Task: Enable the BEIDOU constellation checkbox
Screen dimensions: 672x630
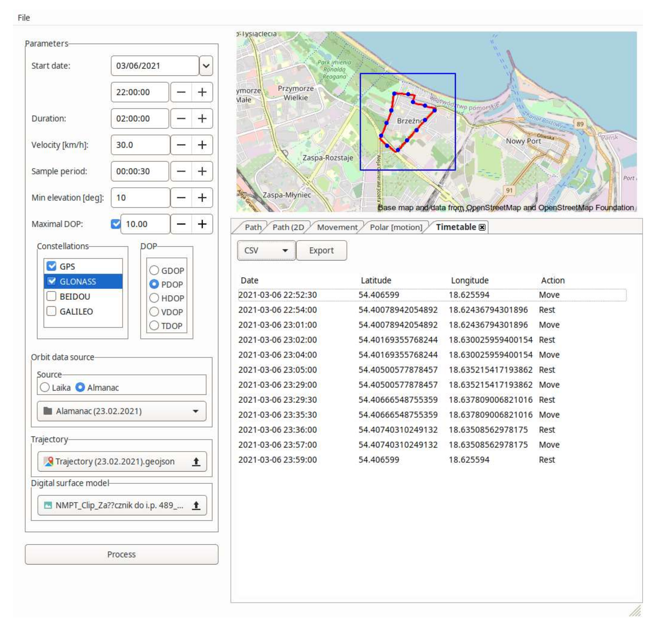Action: 51,296
